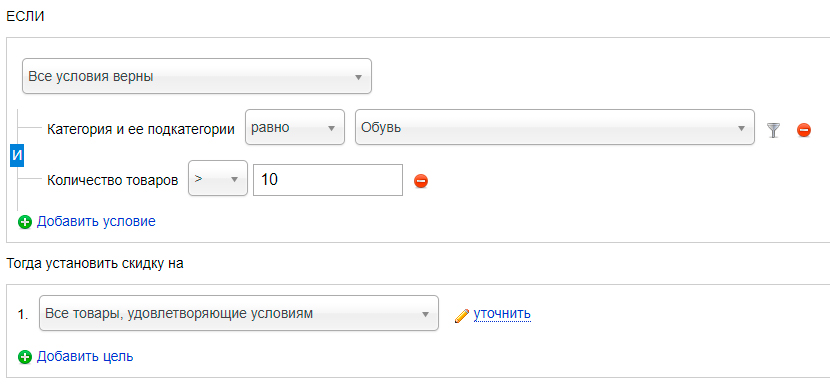This screenshot has width=830, height=390.
Task: Click the funnel filter icon beside Обувь
Action: (x=774, y=130)
